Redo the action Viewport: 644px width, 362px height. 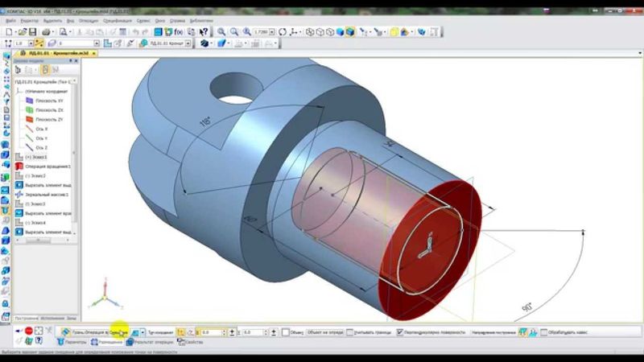146,31
